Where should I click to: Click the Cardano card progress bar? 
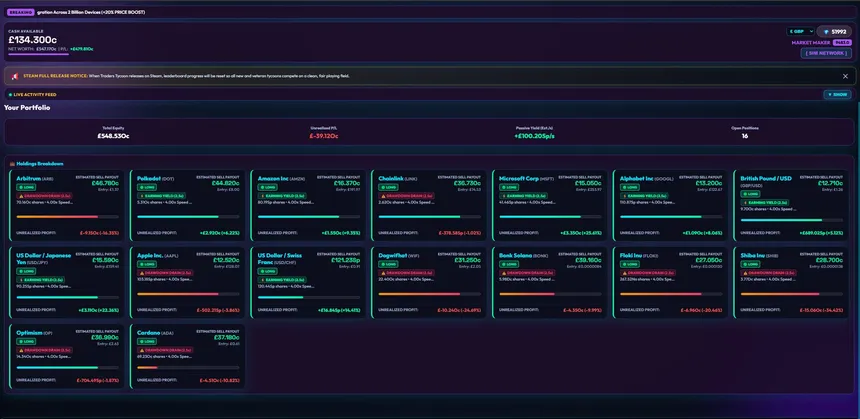[x=188, y=367]
